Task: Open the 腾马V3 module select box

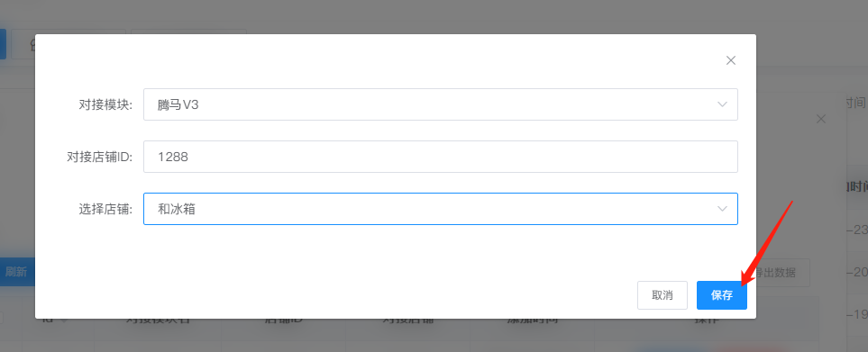Action: pyautogui.click(x=440, y=104)
